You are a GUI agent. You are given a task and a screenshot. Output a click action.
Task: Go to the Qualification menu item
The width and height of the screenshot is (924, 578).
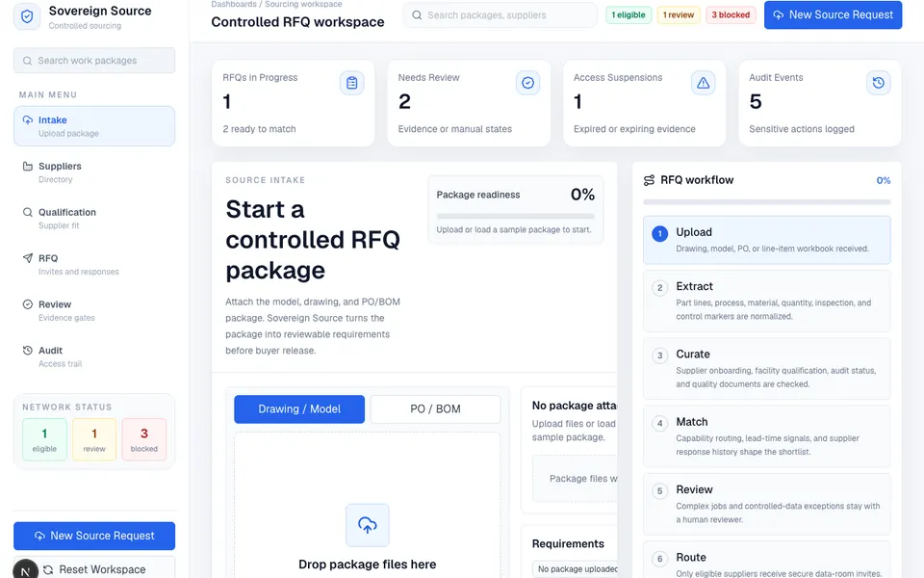click(x=94, y=219)
